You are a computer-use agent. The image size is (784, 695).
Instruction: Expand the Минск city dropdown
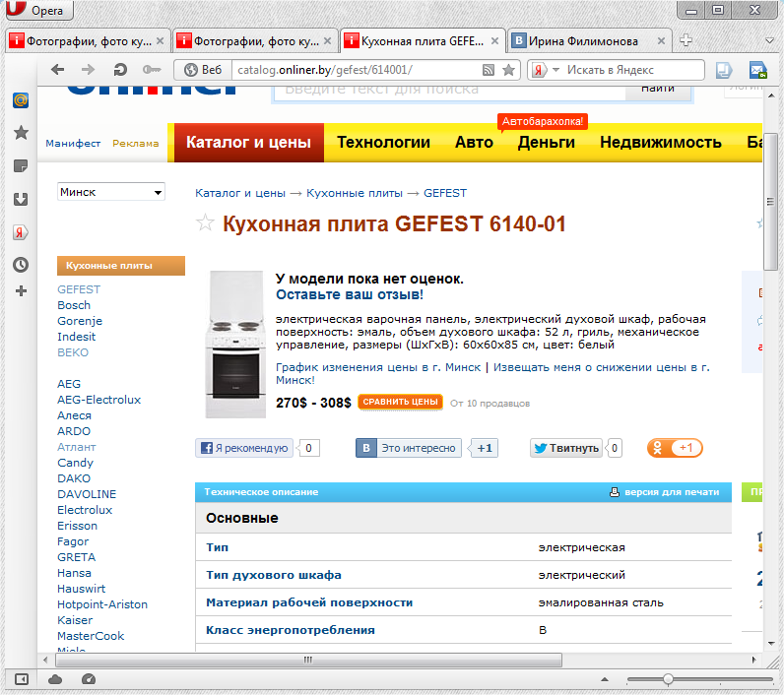pos(111,192)
